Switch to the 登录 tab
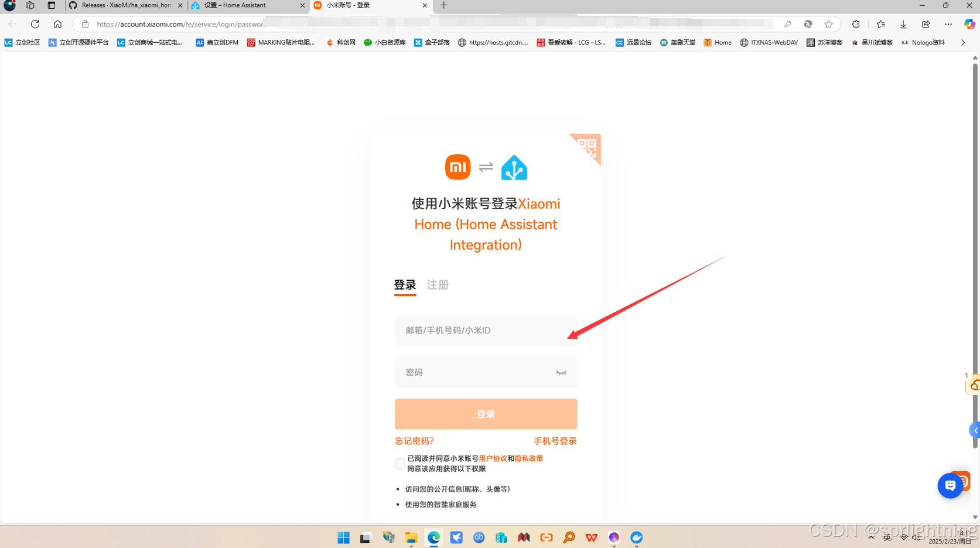Viewport: 980px width, 548px height. pyautogui.click(x=405, y=285)
